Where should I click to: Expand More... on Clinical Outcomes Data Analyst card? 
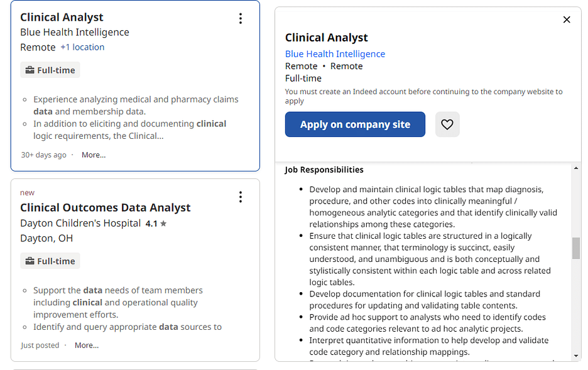pyautogui.click(x=87, y=346)
